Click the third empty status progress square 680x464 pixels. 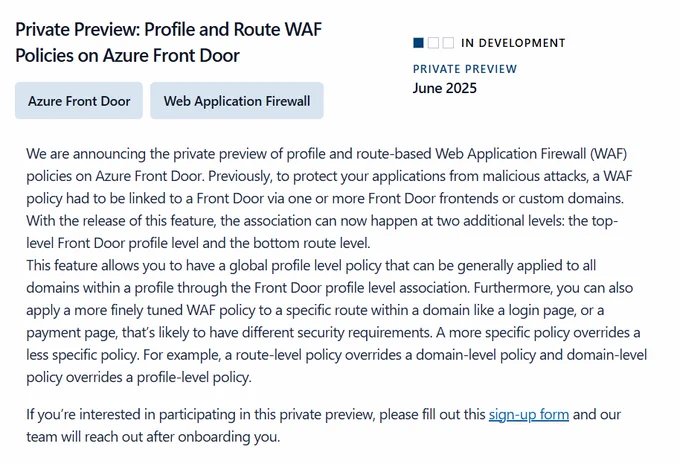[x=448, y=42]
